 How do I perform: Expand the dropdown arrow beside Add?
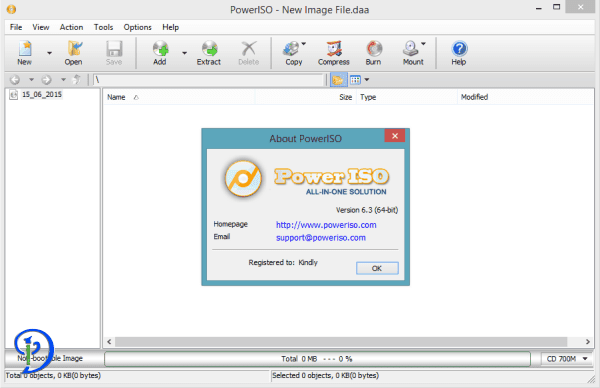184,53
